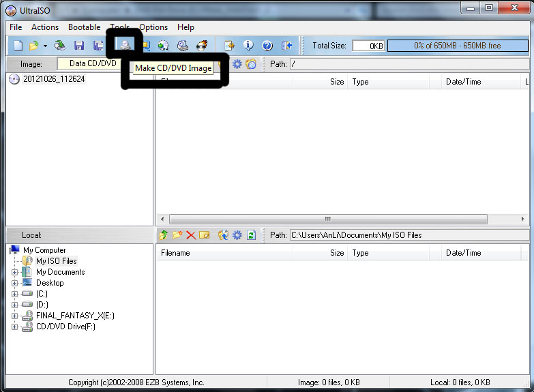534x392 pixels.
Task: Open the Tools menu
Action: tap(119, 27)
